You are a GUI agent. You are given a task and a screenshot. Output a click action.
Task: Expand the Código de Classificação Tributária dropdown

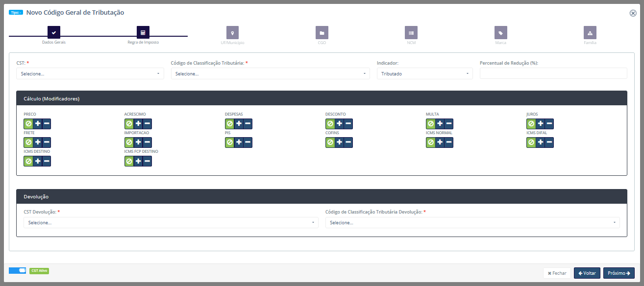[270, 73]
